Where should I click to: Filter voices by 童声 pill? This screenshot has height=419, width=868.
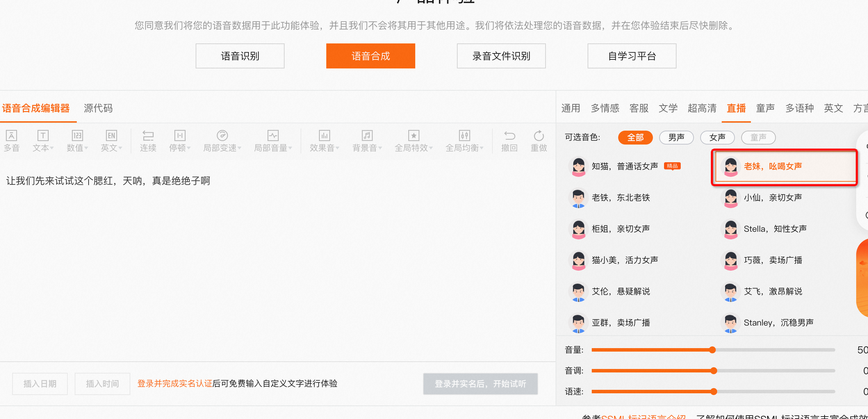pos(758,138)
